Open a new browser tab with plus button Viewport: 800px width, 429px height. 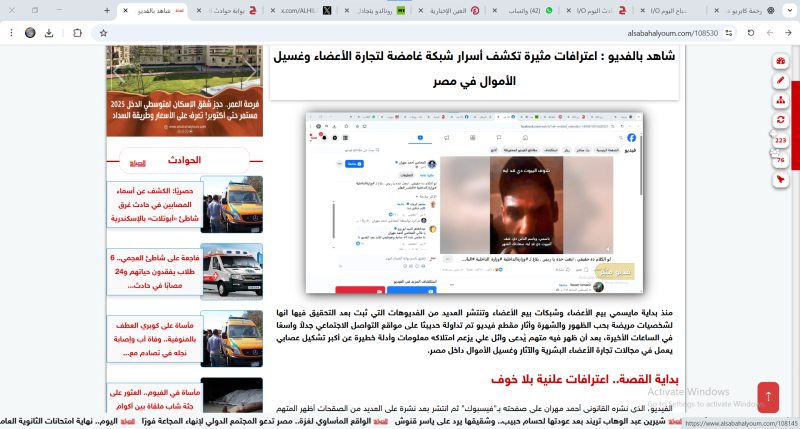point(107,10)
